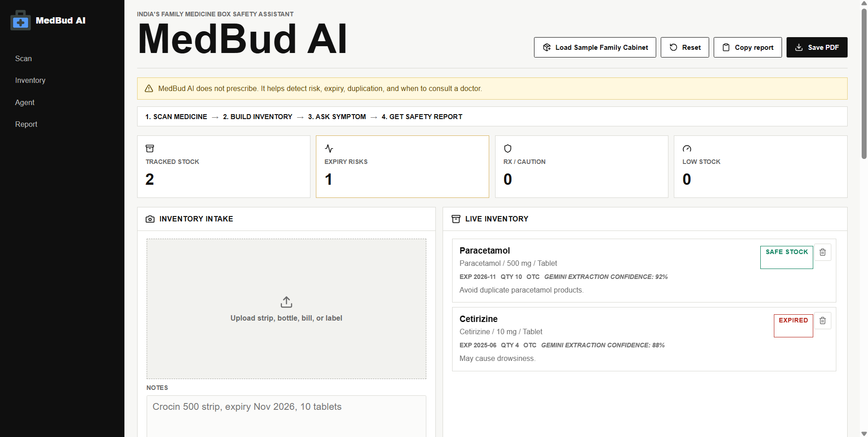The image size is (868, 437).
Task: Click the circular arrow icon in Reset
Action: click(x=673, y=47)
